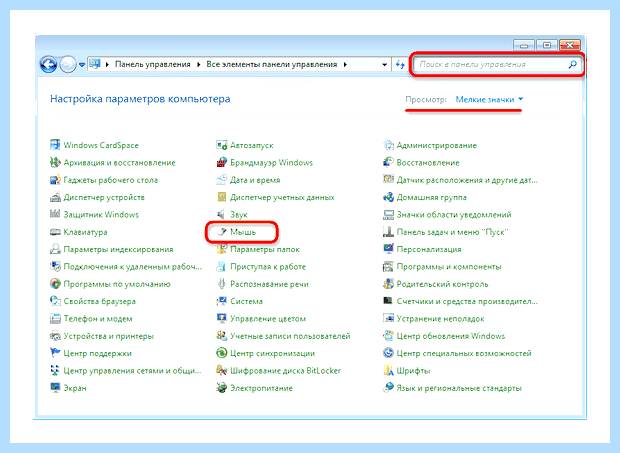The image size is (620, 453).
Task: Open the Центр синхронизации link
Action: pos(272,353)
